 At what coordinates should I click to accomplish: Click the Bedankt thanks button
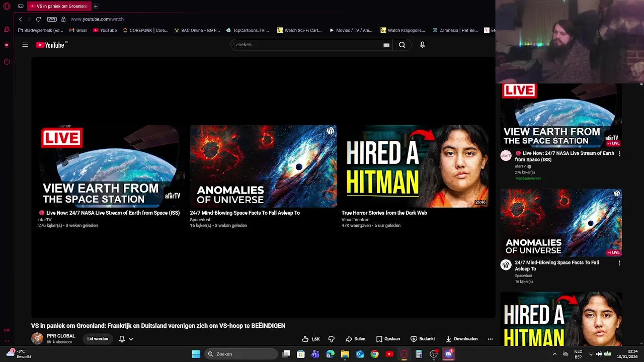click(x=423, y=339)
